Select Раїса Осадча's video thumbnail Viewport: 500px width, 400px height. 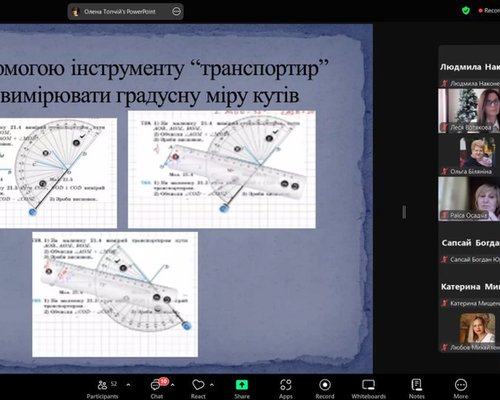(469, 198)
